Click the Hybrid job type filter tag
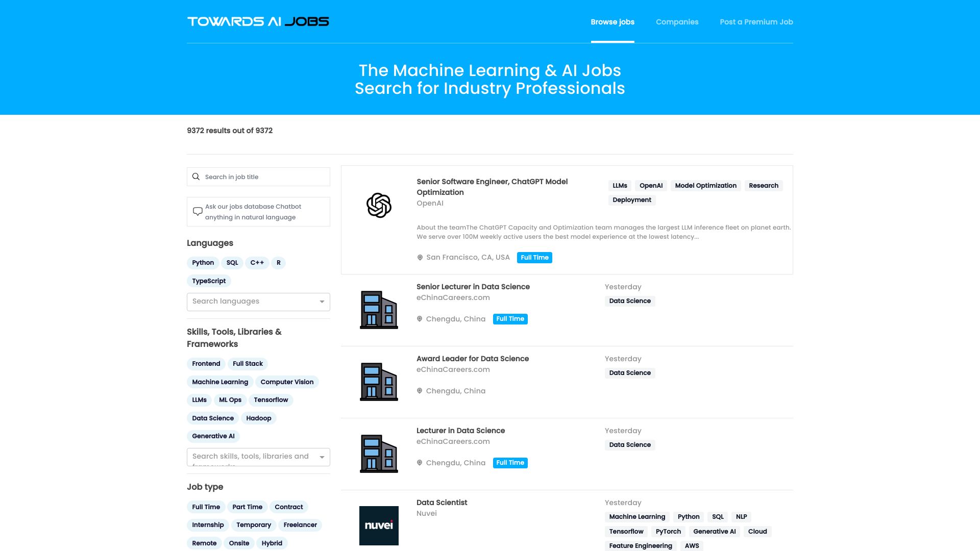 pyautogui.click(x=272, y=543)
